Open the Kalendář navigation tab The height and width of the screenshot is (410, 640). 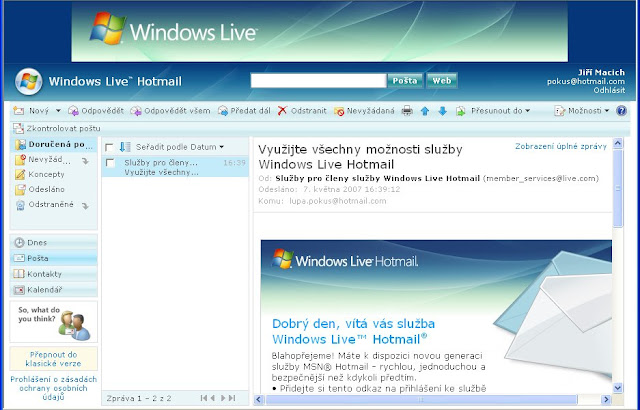click(53, 290)
